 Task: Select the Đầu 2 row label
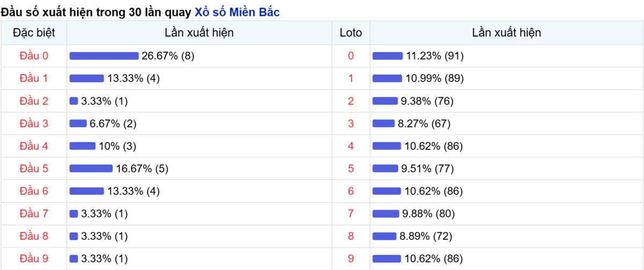(34, 101)
